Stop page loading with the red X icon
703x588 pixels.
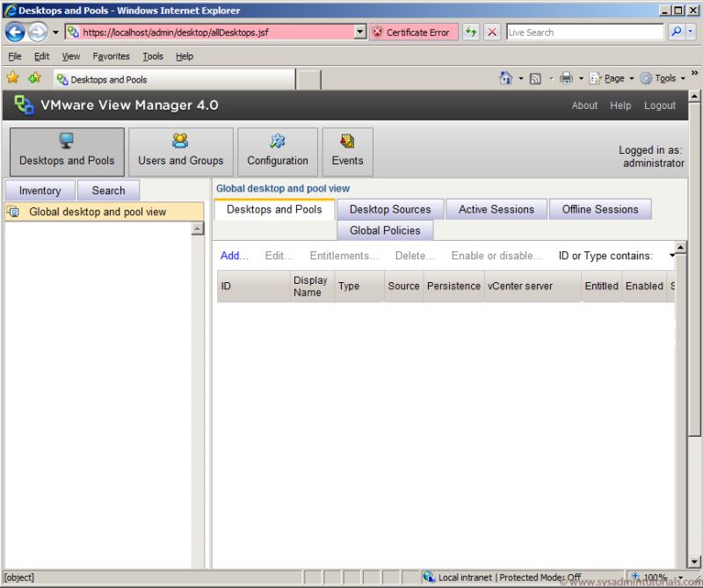[492, 32]
